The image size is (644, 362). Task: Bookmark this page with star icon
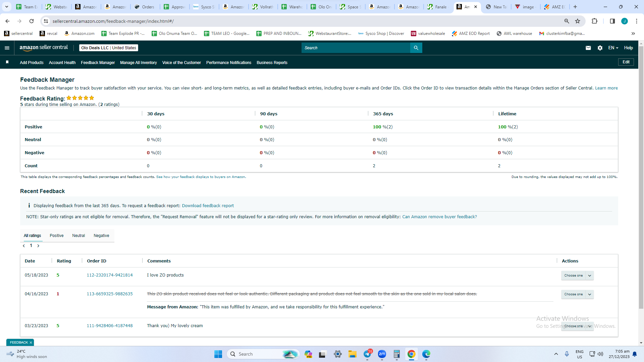(578, 21)
